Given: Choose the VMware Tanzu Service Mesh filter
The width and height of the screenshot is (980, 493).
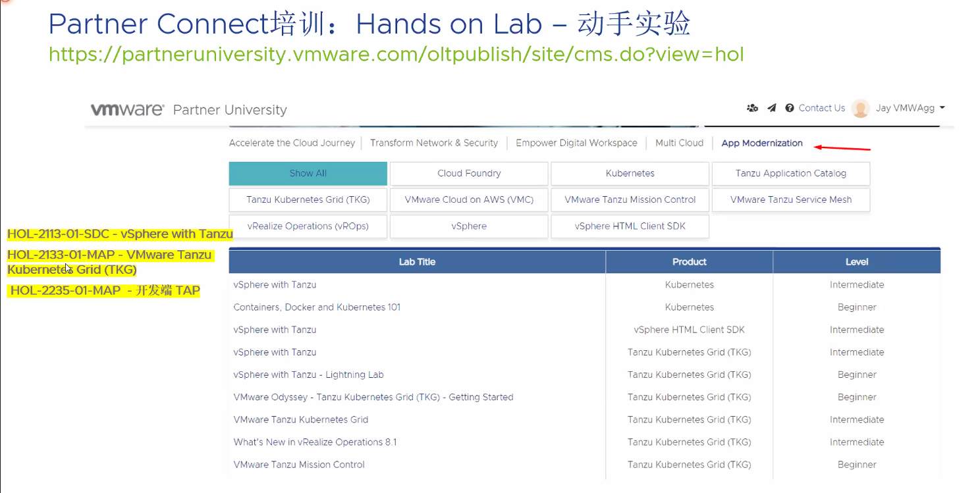Looking at the screenshot, I should pos(791,200).
